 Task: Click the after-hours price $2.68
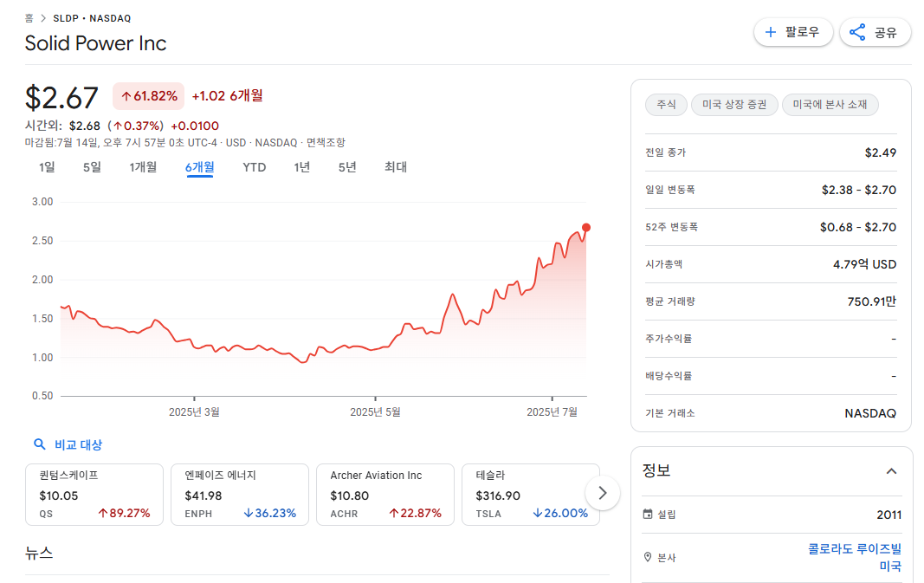click(x=85, y=126)
